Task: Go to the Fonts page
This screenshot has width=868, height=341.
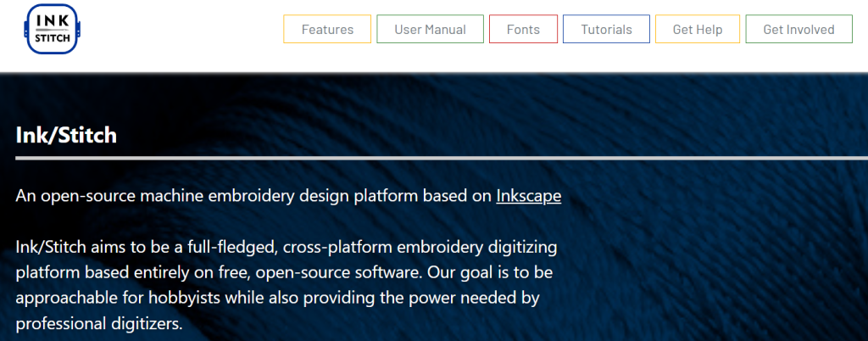Action: (x=523, y=30)
